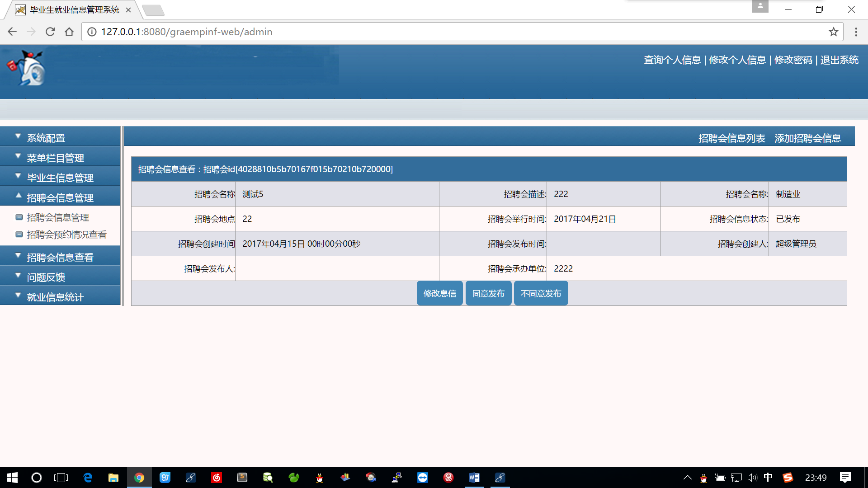
Task: Bookmark this page with the star icon
Action: point(833,32)
